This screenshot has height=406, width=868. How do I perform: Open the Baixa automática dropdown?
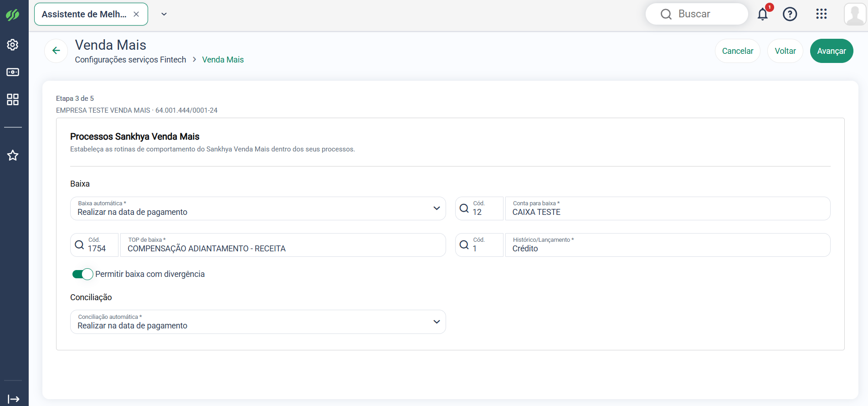click(x=258, y=208)
